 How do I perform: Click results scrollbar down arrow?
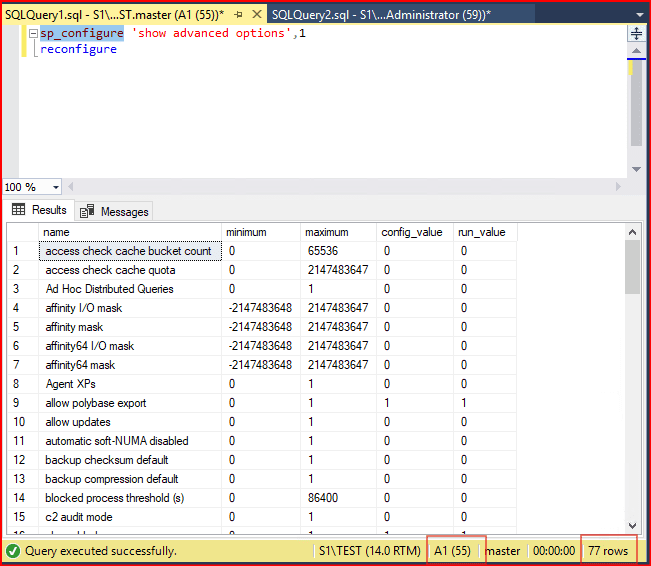click(632, 526)
